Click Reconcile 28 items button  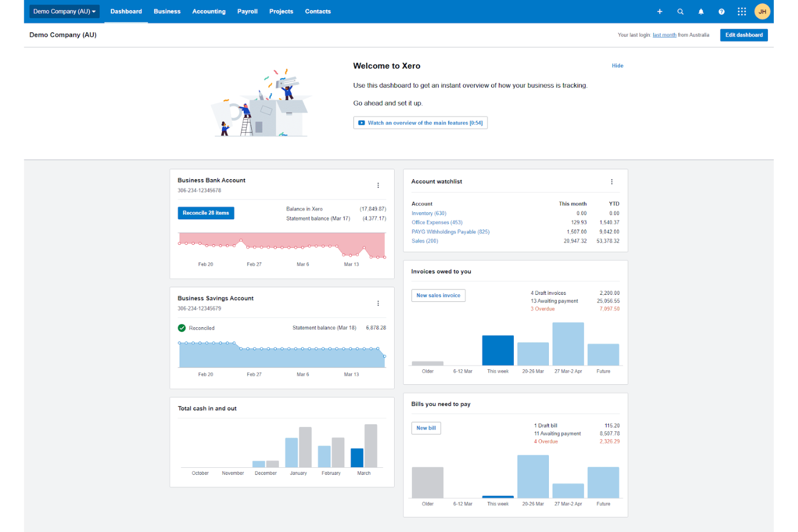206,213
